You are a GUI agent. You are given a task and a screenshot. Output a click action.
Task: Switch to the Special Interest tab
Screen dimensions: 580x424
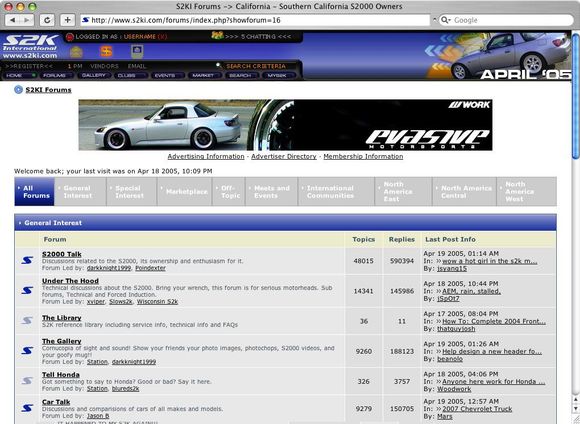(x=132, y=192)
